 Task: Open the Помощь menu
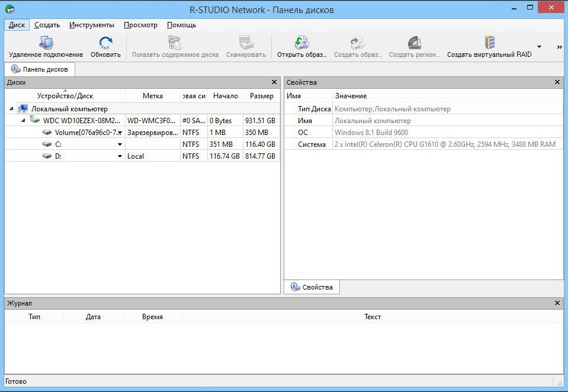[x=181, y=25]
